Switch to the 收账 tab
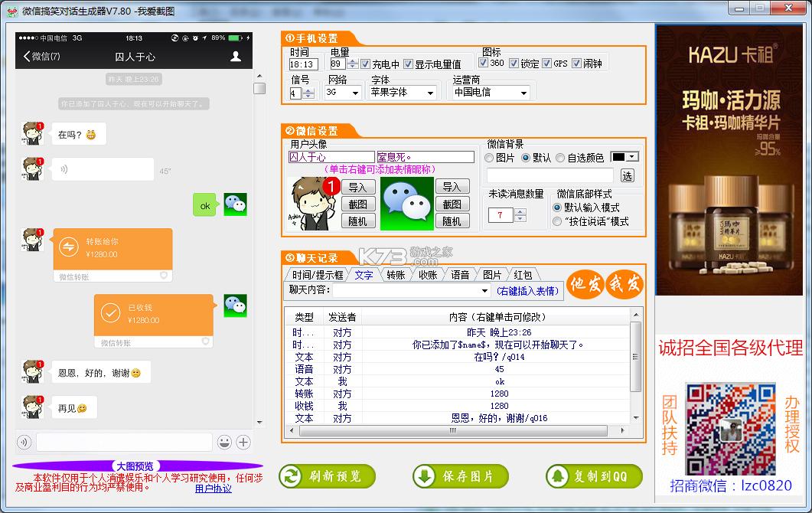This screenshot has height=513, width=812. (428, 275)
